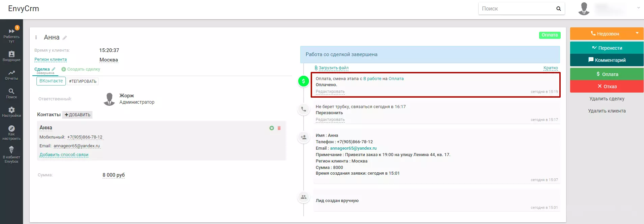Click the add-person timeline icon
644x224 pixels.
pyautogui.click(x=304, y=138)
